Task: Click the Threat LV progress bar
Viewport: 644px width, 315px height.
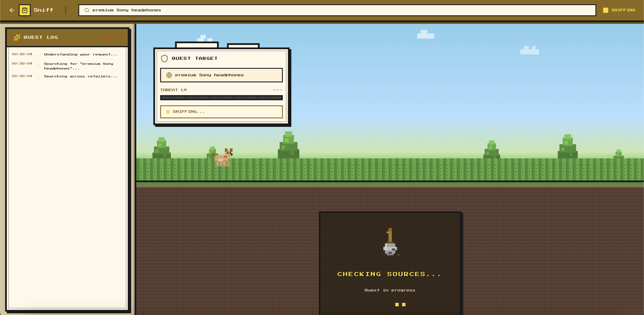Action: [x=221, y=98]
